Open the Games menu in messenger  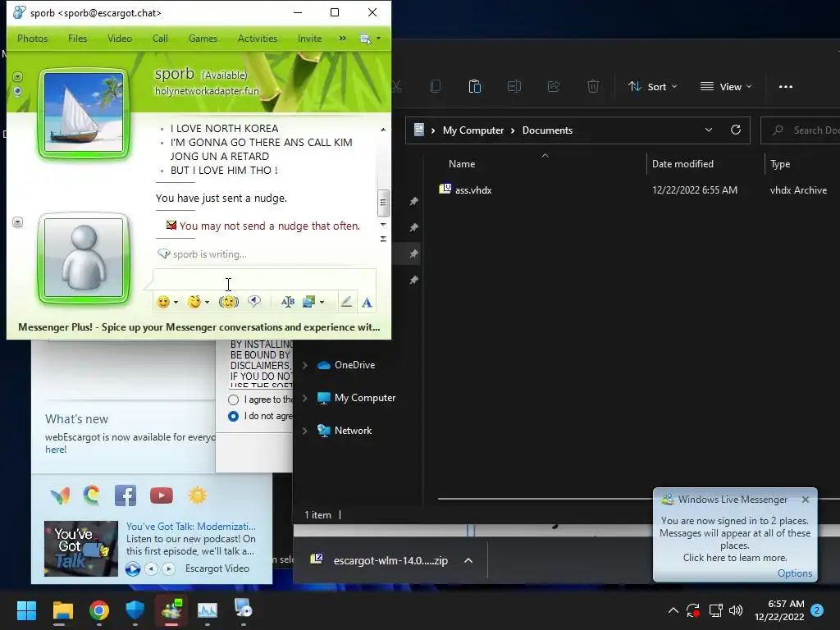tap(203, 39)
